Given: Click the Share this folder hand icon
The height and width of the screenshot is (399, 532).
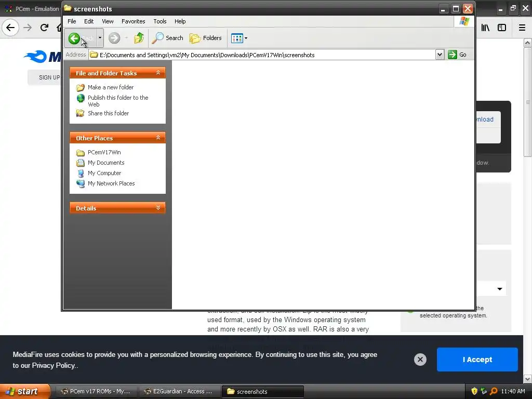Looking at the screenshot, I should (81, 113).
